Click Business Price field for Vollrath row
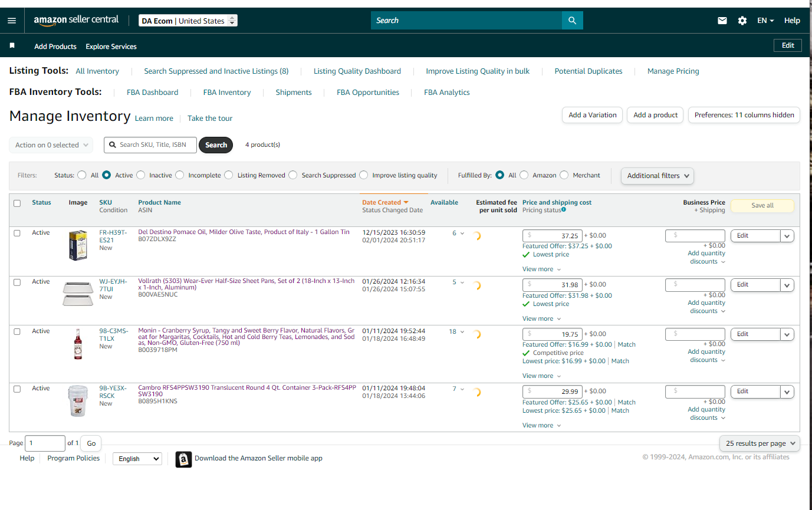 [695, 285]
